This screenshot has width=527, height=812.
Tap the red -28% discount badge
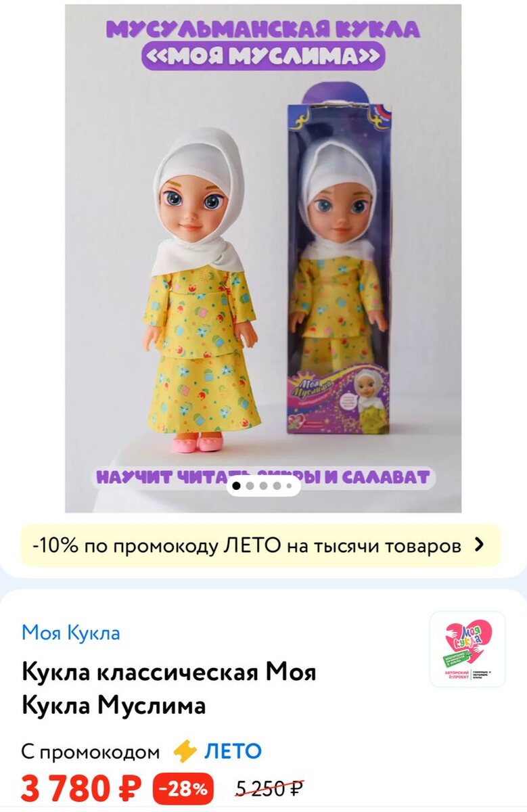[x=183, y=789]
